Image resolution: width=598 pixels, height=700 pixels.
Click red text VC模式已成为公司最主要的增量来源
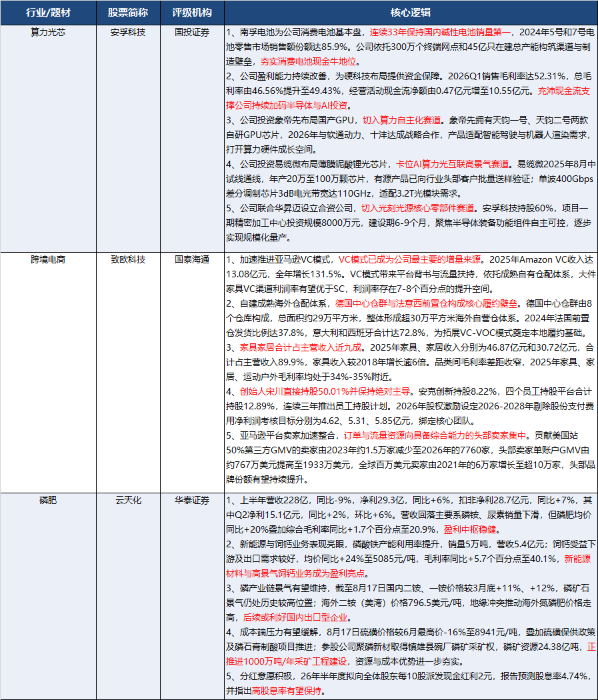[410, 259]
